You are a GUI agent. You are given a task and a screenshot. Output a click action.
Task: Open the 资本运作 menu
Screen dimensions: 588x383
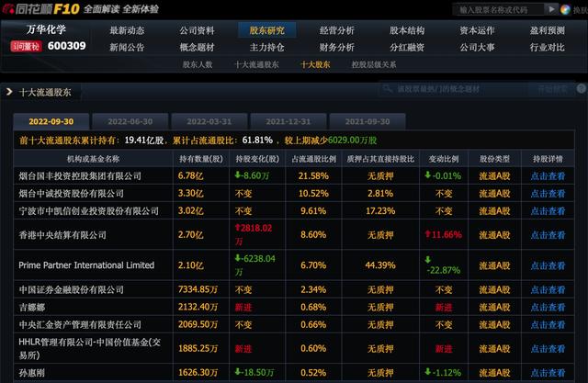[x=477, y=30]
